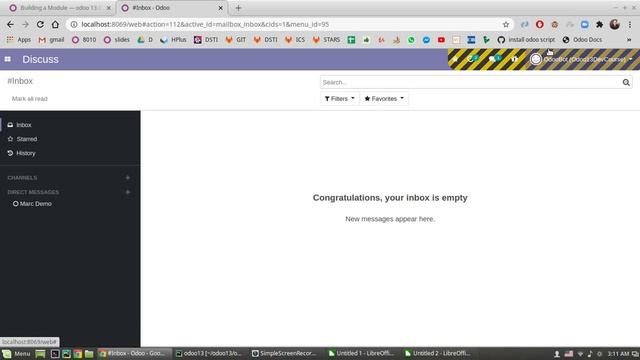Click the search magnifier icon

pyautogui.click(x=626, y=82)
